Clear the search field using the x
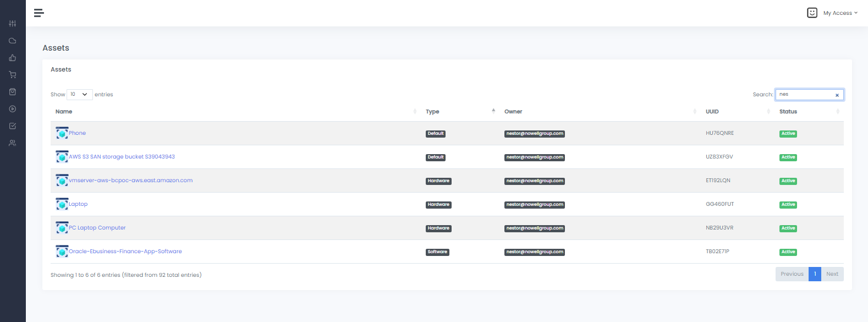 point(837,95)
